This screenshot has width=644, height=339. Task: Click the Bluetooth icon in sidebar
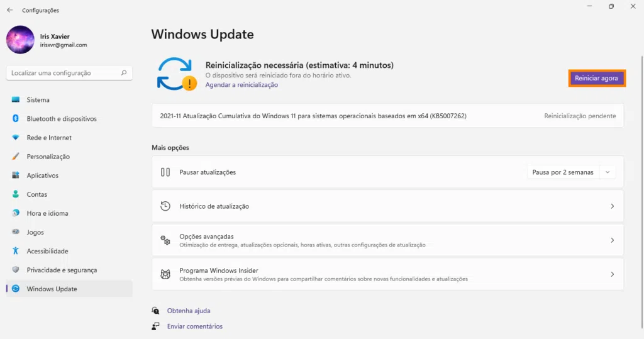[x=16, y=119]
